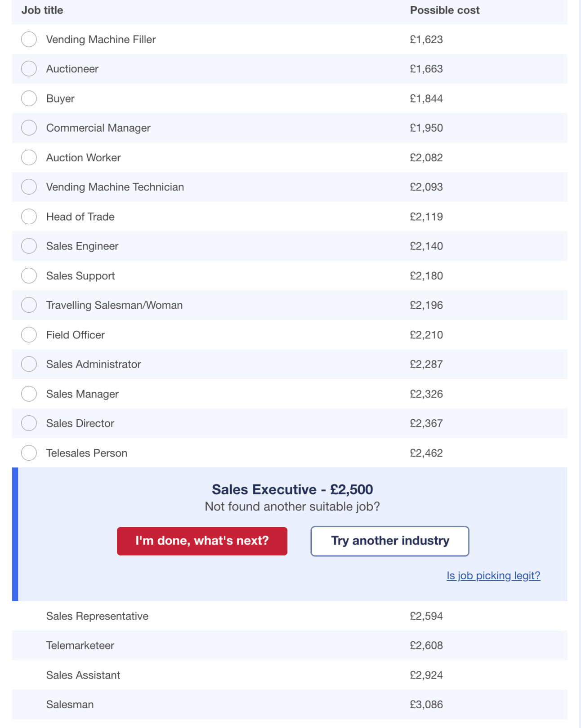
Task: Select the Travelling Salesman/Woman radio button
Action: (x=29, y=305)
